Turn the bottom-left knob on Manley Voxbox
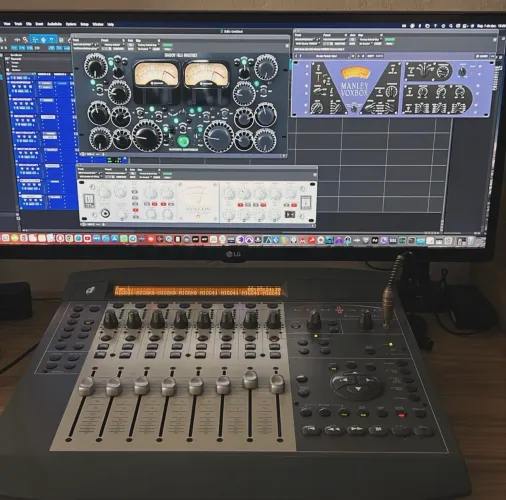 point(316,107)
